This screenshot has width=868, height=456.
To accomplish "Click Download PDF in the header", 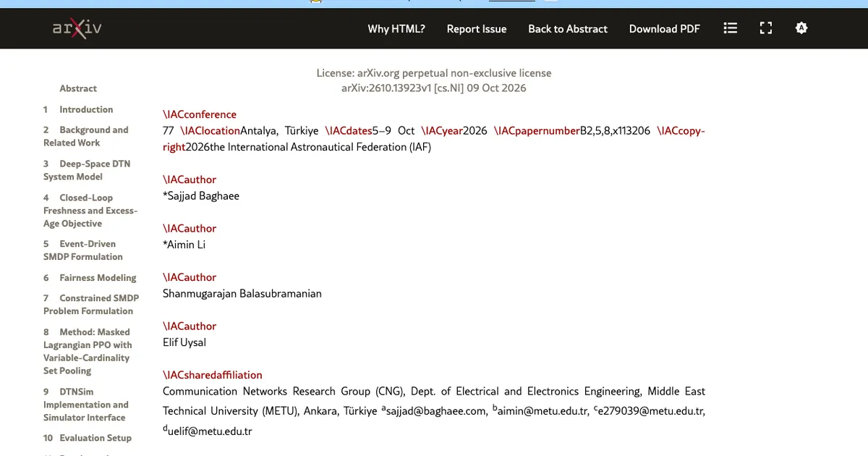I will [x=665, y=29].
